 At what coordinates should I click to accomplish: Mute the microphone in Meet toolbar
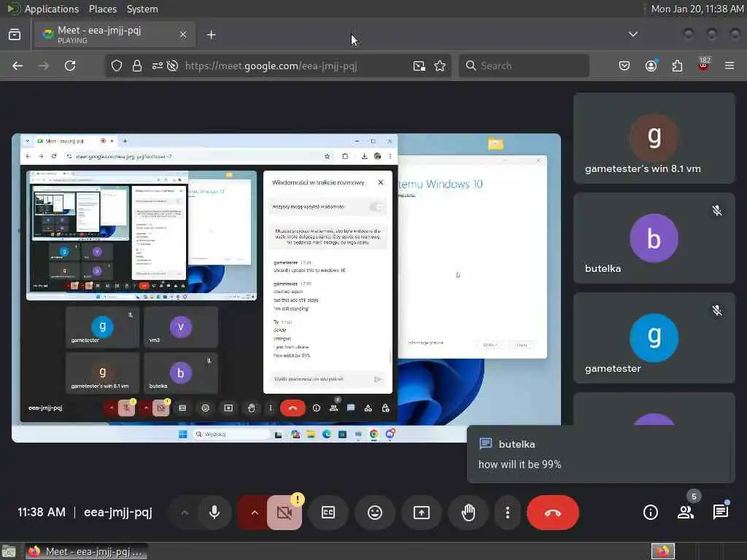(214, 513)
